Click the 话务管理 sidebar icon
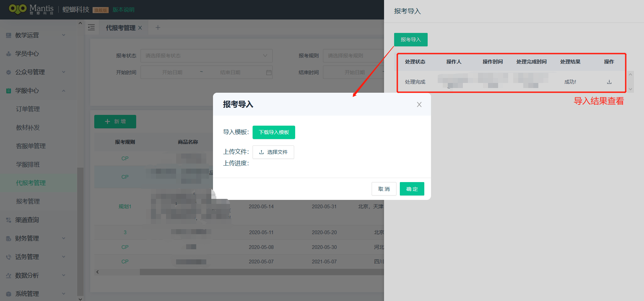 pyautogui.click(x=9, y=257)
